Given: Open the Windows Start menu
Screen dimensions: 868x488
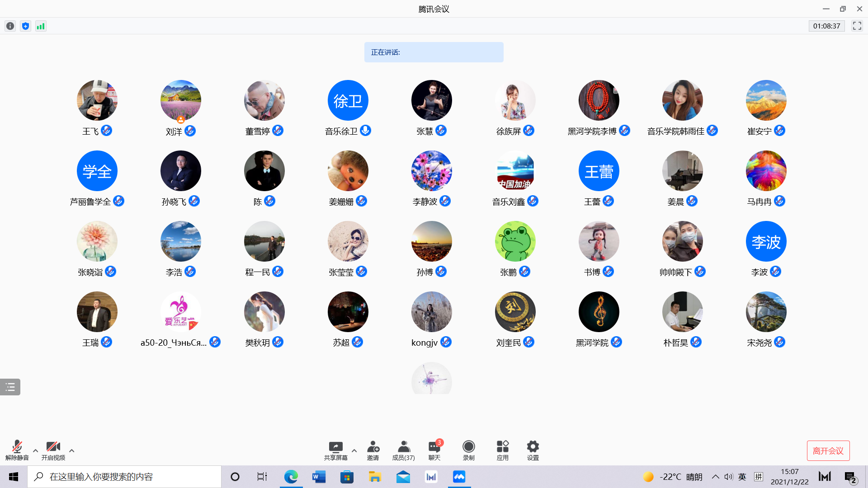Looking at the screenshot, I should (x=14, y=477).
